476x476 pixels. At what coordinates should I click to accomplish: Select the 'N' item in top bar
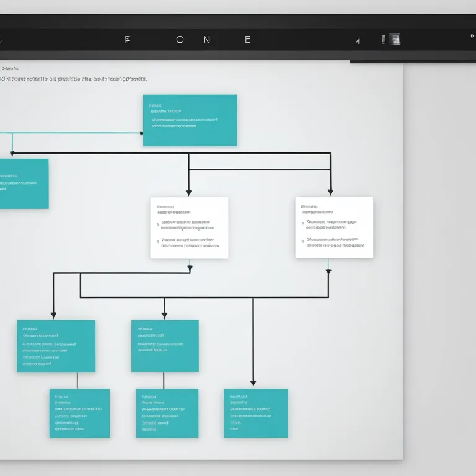pos(206,40)
